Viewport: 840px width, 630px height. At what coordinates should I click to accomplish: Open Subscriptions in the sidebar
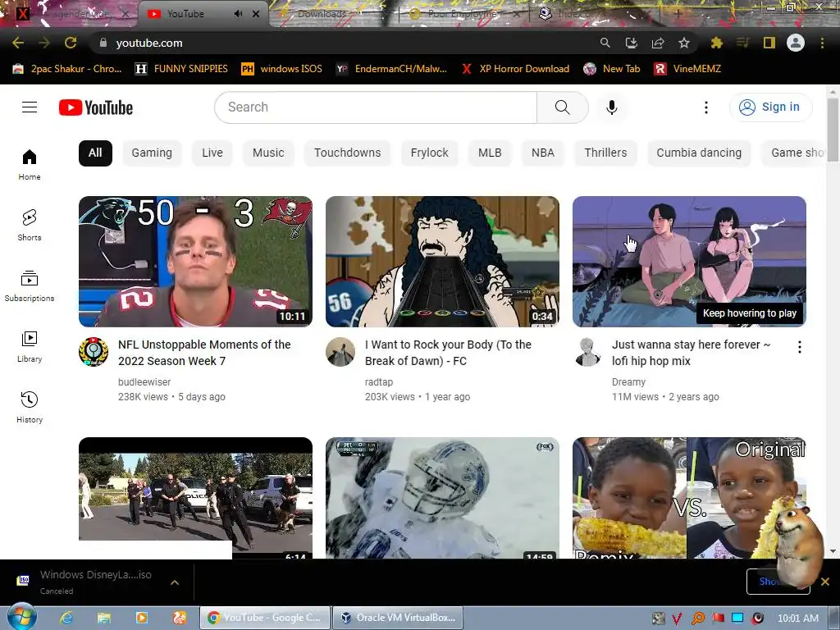pos(30,286)
